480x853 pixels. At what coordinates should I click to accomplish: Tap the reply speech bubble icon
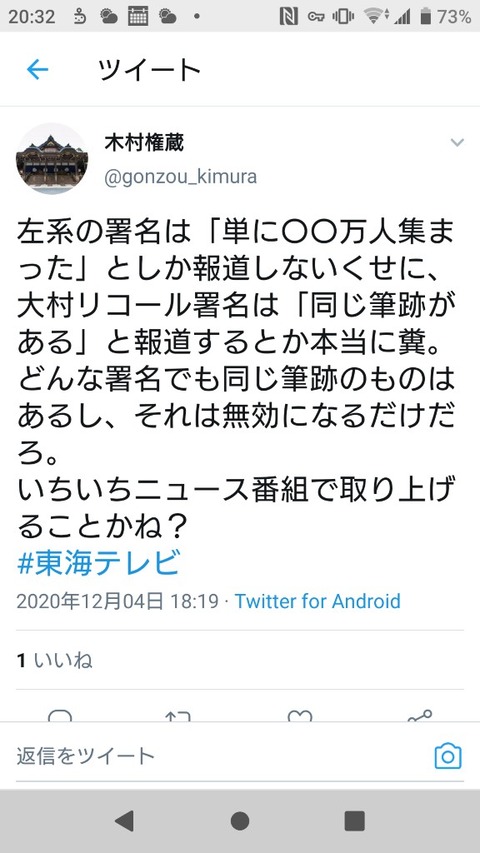(x=60, y=716)
